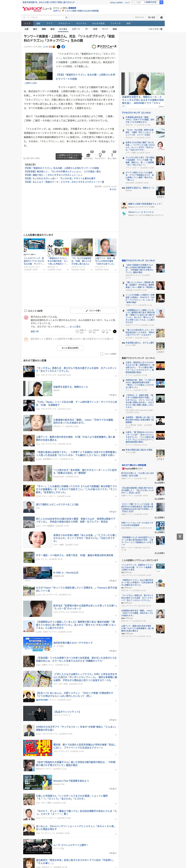The height and width of the screenshot is (868, 186).
Task: Open the Oricon News publisher logo
Action: (104, 47)
